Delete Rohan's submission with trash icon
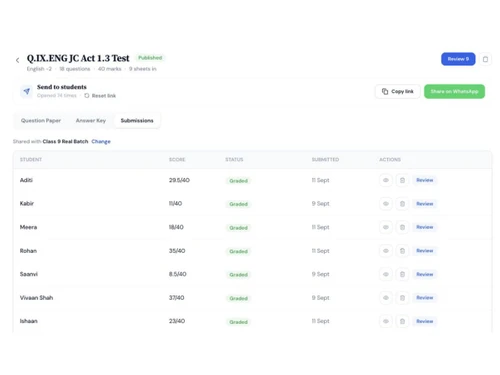500x375 pixels. (x=402, y=251)
